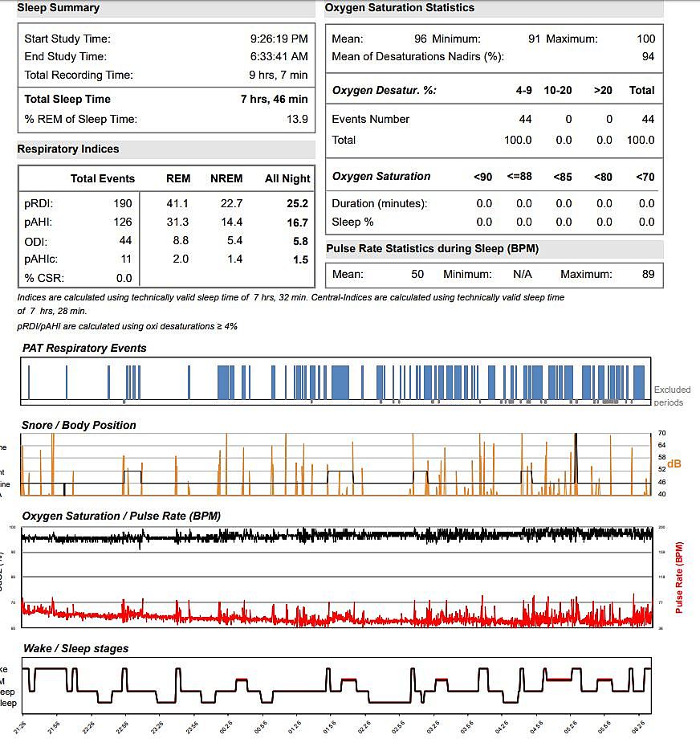The height and width of the screenshot is (747, 700).
Task: Click the All Night column header
Action: 287,178
